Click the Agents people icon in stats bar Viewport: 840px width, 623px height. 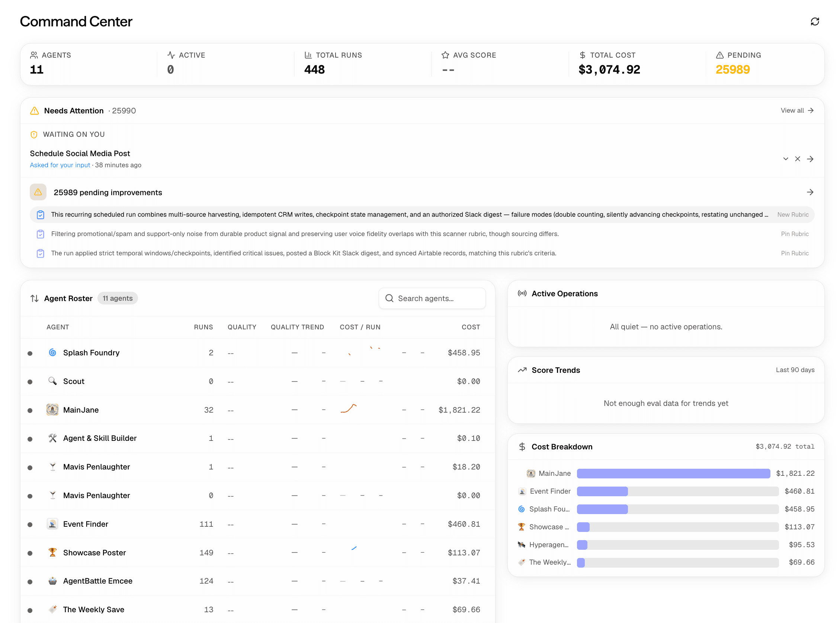[34, 55]
